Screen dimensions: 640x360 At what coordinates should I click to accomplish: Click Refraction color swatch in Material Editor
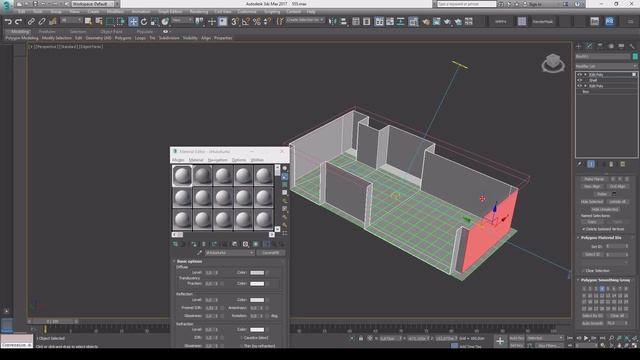click(x=257, y=330)
